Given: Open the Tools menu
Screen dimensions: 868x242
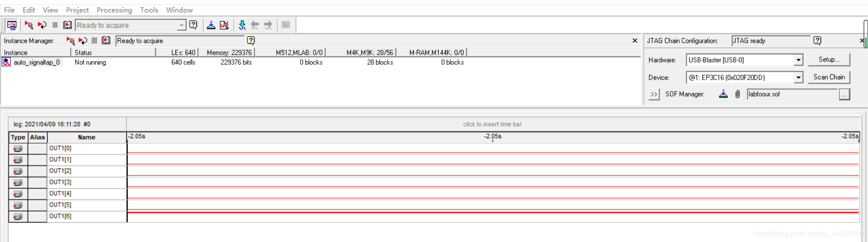Looking at the screenshot, I should pos(149,10).
